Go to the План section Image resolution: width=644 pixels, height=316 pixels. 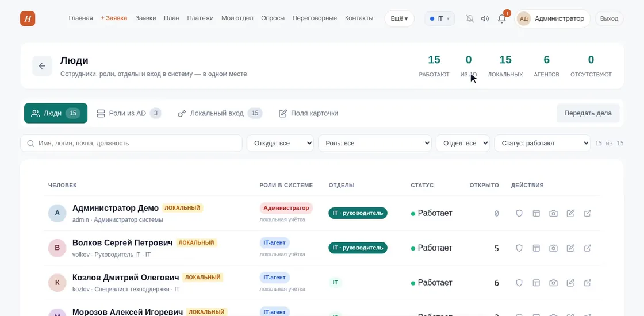[172, 18]
